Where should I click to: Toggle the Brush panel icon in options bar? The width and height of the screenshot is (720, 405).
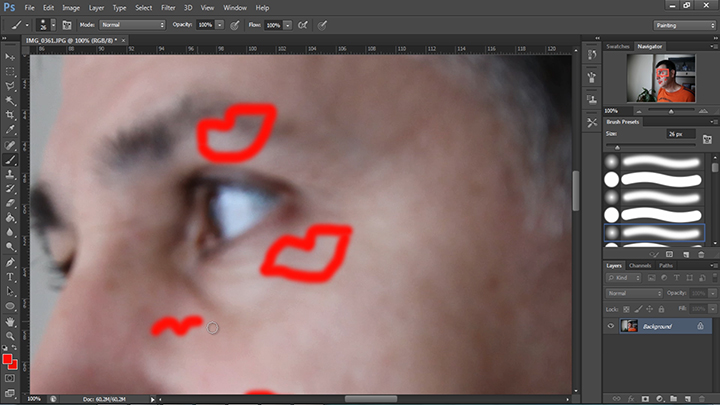(67, 24)
